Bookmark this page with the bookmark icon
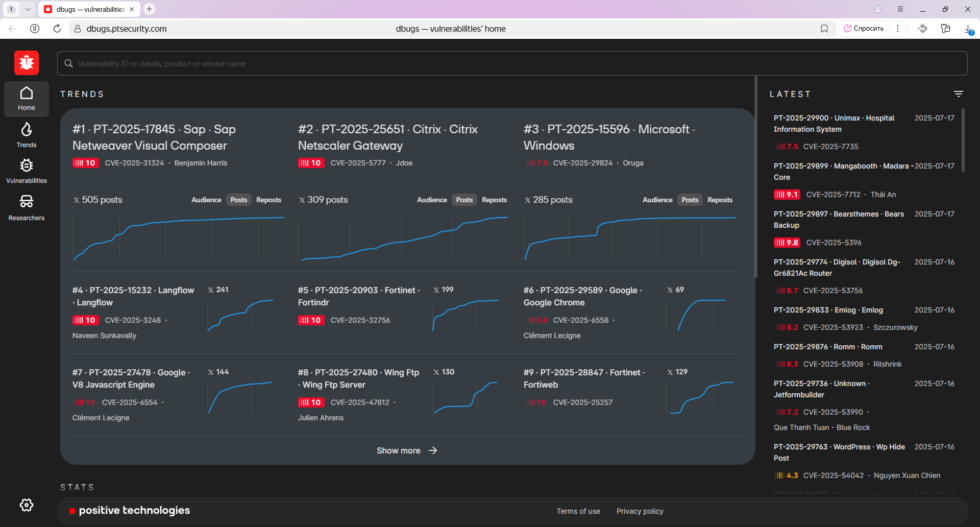 click(824, 29)
